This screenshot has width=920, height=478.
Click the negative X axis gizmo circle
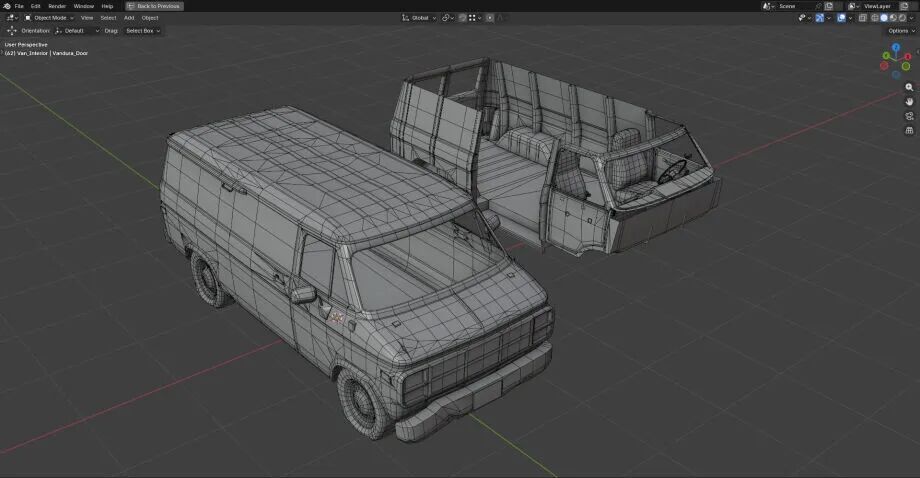[884, 66]
